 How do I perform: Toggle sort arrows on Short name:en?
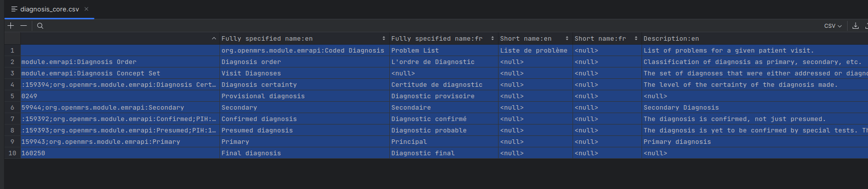click(x=567, y=39)
